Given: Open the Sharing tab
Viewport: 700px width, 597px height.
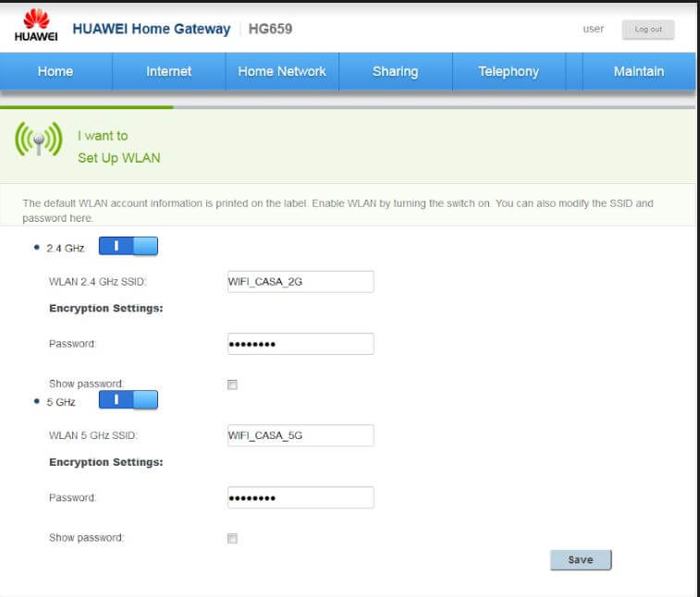Looking at the screenshot, I should click(x=395, y=71).
